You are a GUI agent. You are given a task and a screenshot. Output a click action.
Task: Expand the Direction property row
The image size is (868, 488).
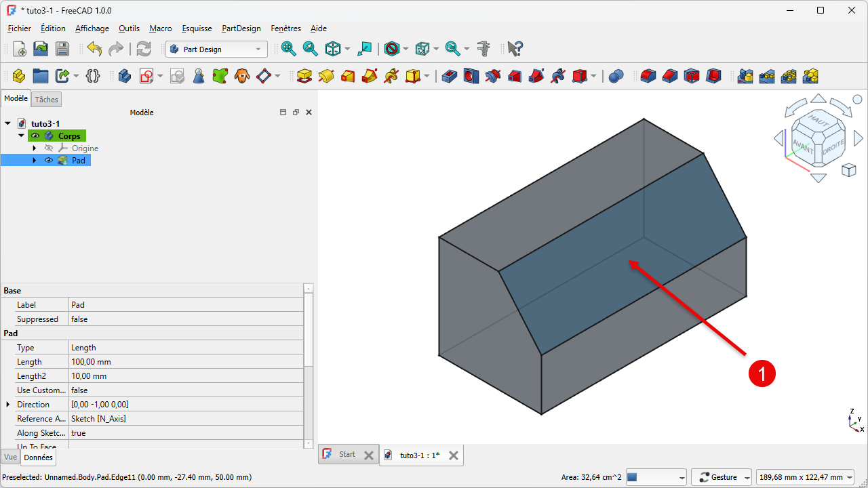(x=8, y=405)
